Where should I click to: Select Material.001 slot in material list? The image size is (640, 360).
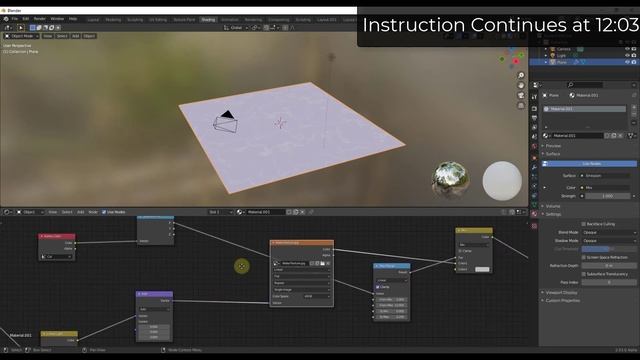584,109
